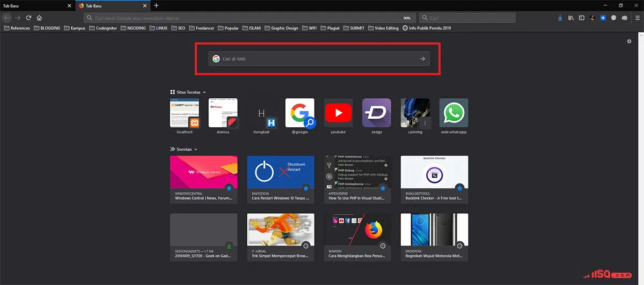Image resolution: width=644 pixels, height=285 pixels.
Task: Open the Popular bookmarks folder
Action: coord(229,28)
